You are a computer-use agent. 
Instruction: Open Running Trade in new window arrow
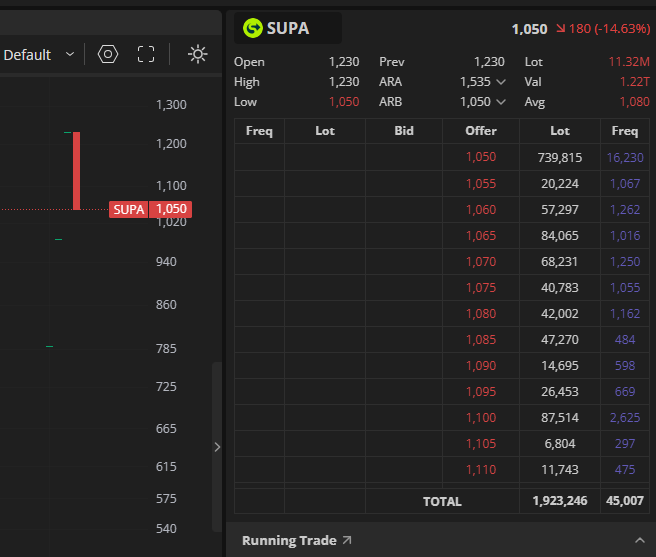click(x=347, y=540)
